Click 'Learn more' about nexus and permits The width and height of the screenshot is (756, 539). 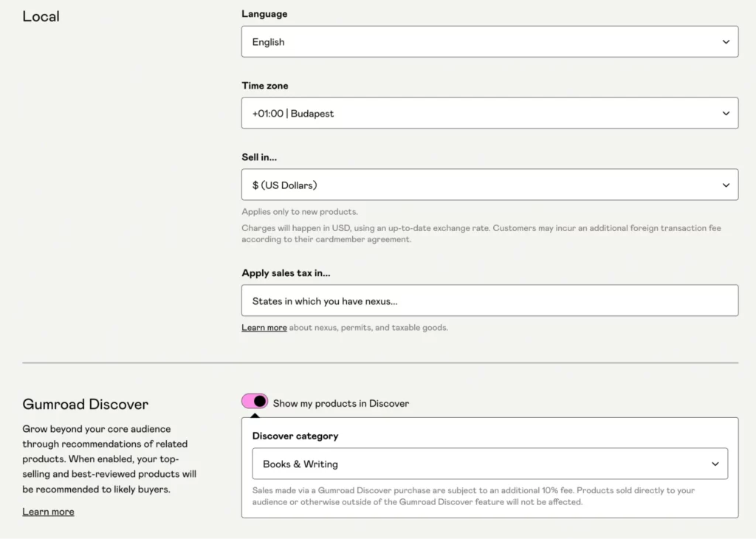tap(264, 327)
